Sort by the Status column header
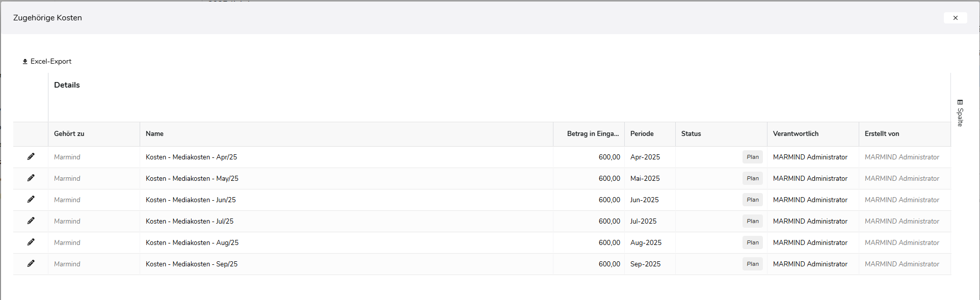980x300 pixels. pos(691,134)
